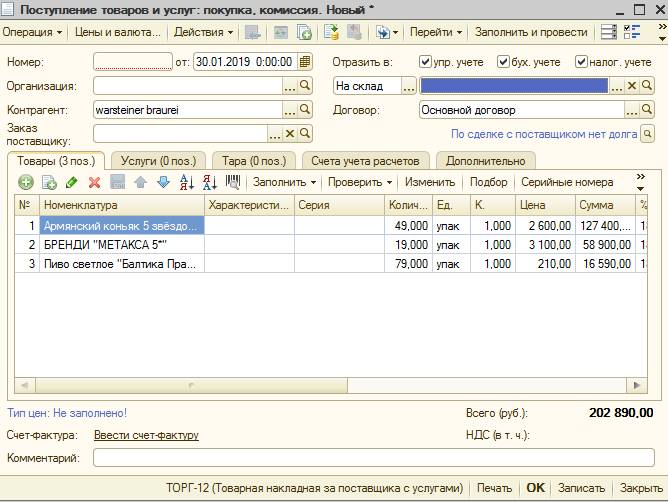Click the OK button at bottom
The image size is (668, 502).
coord(535,488)
